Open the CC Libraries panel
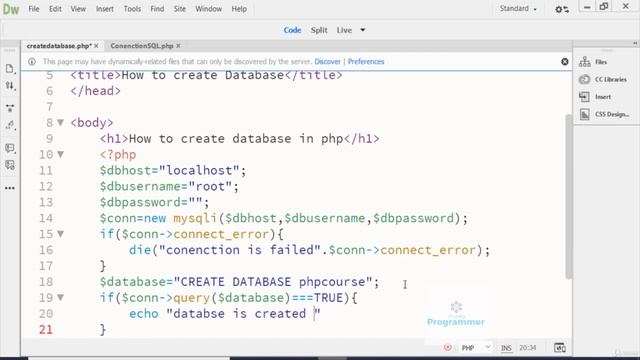The image size is (640, 360). [x=603, y=80]
